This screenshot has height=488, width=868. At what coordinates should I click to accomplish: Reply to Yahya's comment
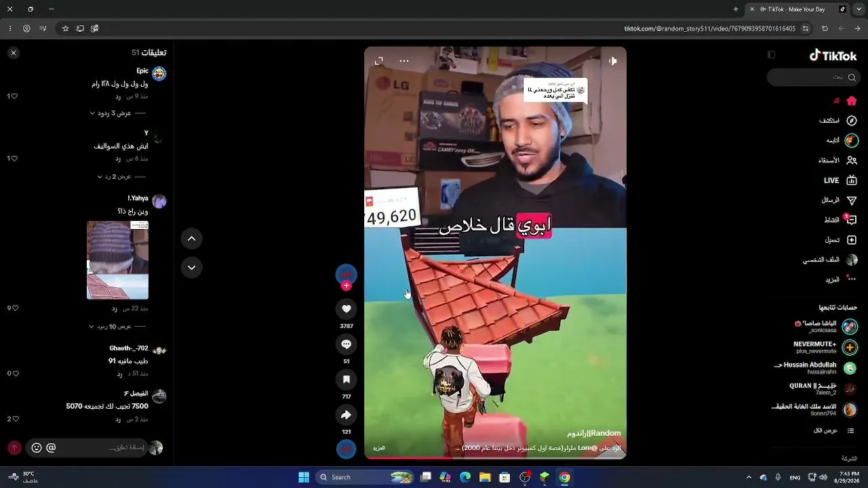pos(115,308)
